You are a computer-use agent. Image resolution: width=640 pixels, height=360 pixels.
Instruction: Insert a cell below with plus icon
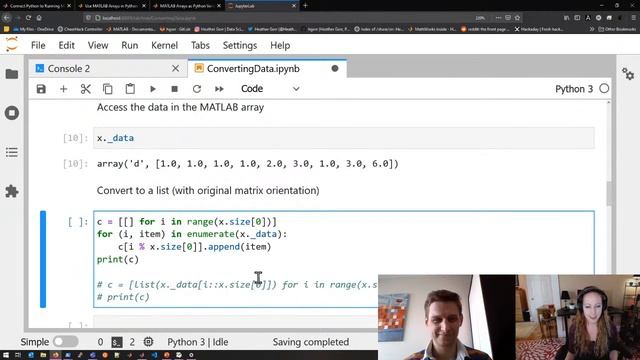(63, 89)
